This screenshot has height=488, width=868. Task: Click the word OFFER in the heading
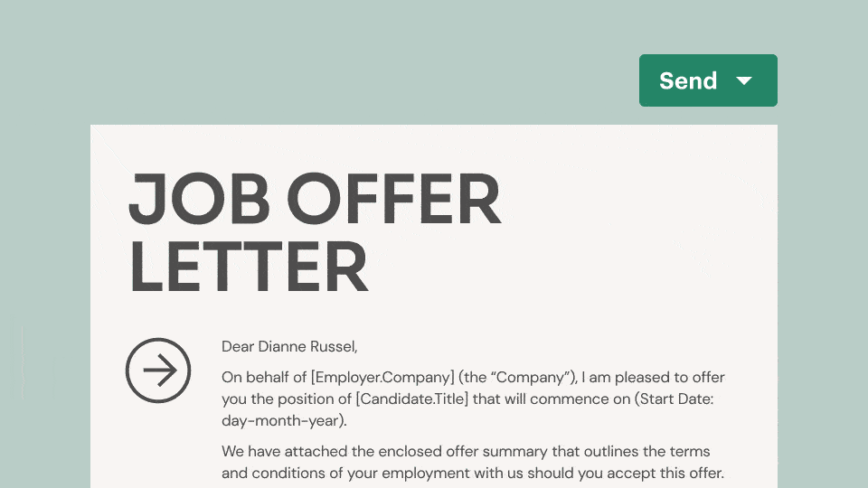coord(393,199)
